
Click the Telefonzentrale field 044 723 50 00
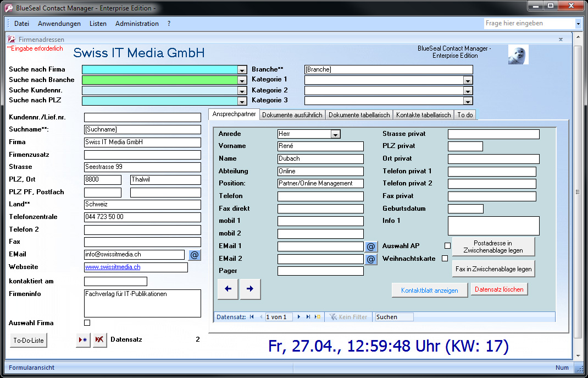point(142,217)
